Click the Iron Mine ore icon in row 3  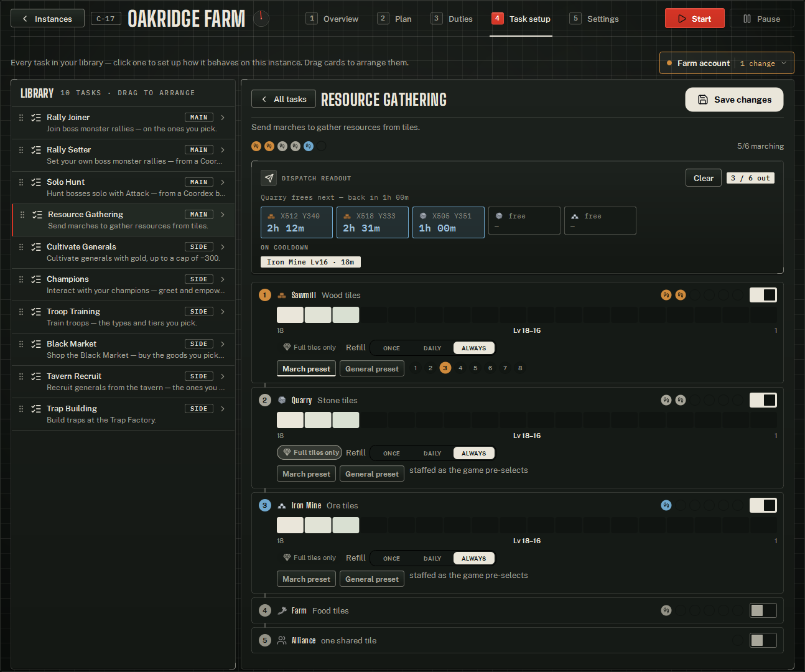point(282,506)
